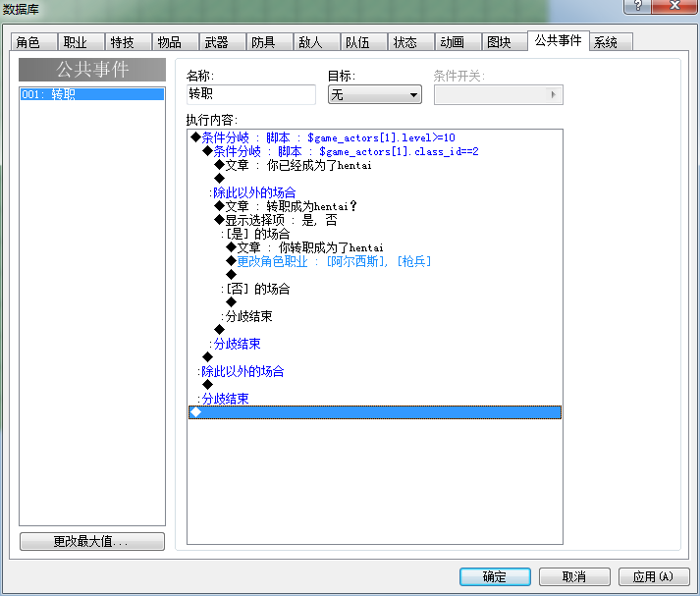This screenshot has width=700, height=596.
Task: Switch to the 防具 tab
Action: (x=269, y=42)
